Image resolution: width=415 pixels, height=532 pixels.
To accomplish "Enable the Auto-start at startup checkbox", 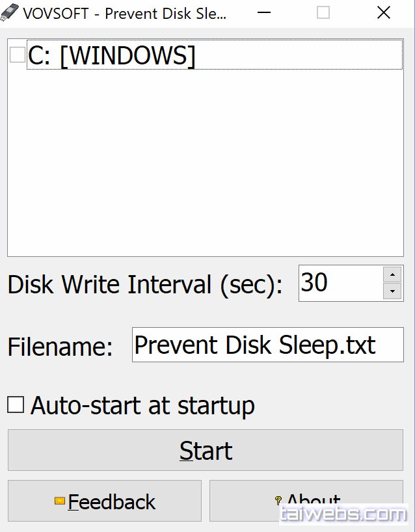I will pyautogui.click(x=15, y=405).
